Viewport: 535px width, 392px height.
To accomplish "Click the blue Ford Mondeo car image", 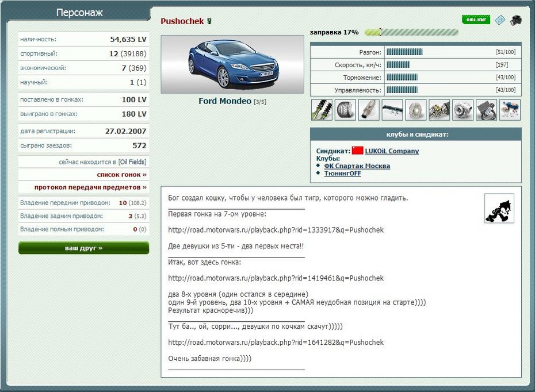I will (x=232, y=64).
